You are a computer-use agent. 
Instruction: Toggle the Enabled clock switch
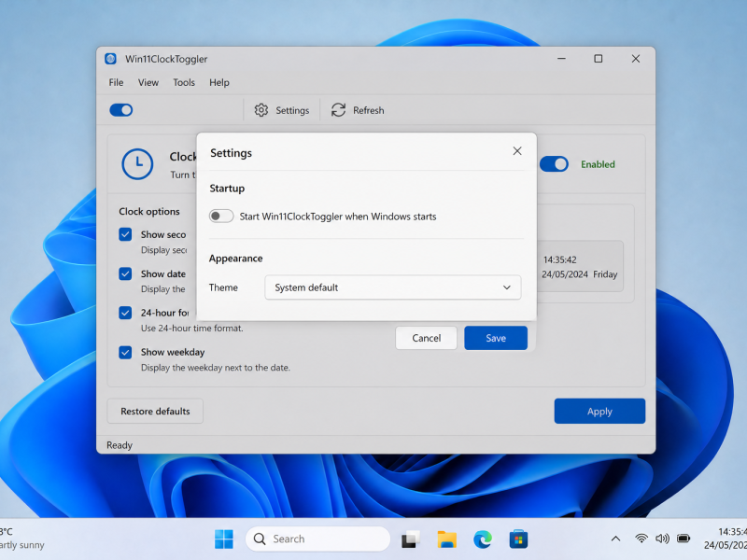coord(554,164)
